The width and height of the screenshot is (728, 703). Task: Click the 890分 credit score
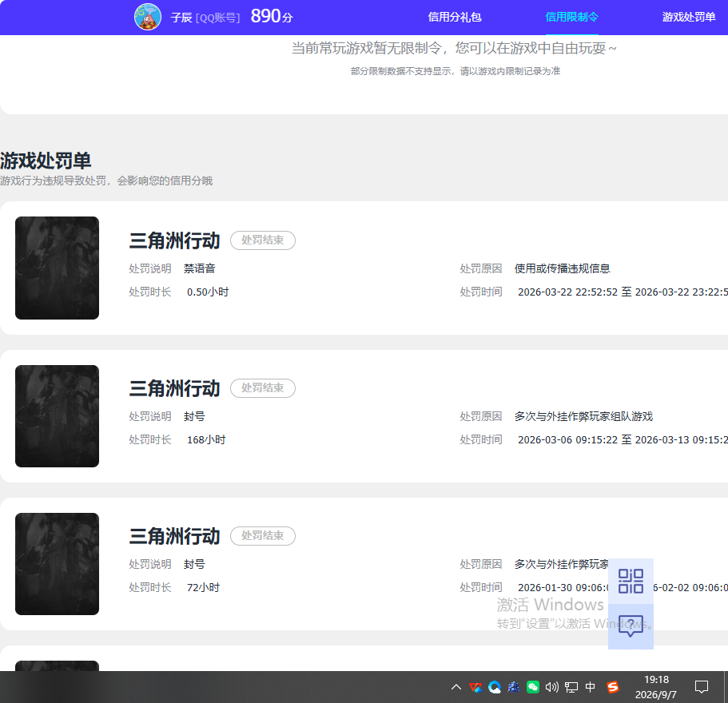point(272,17)
